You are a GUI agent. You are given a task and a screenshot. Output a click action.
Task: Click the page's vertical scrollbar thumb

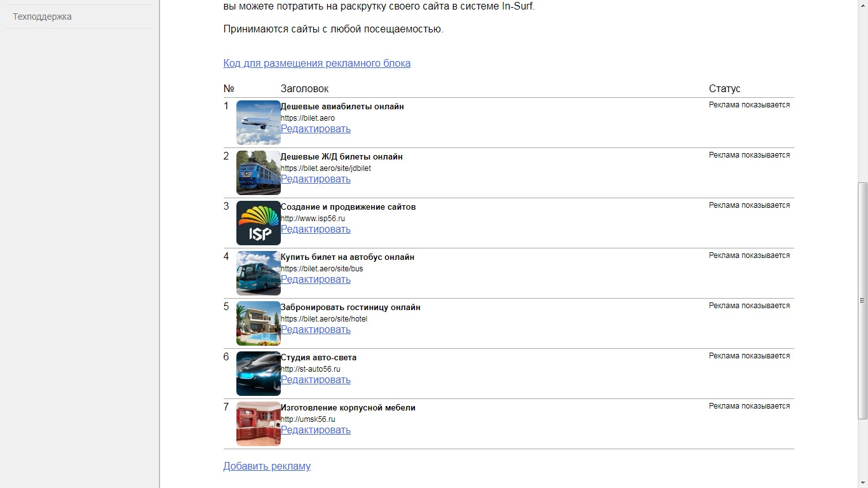(862, 301)
